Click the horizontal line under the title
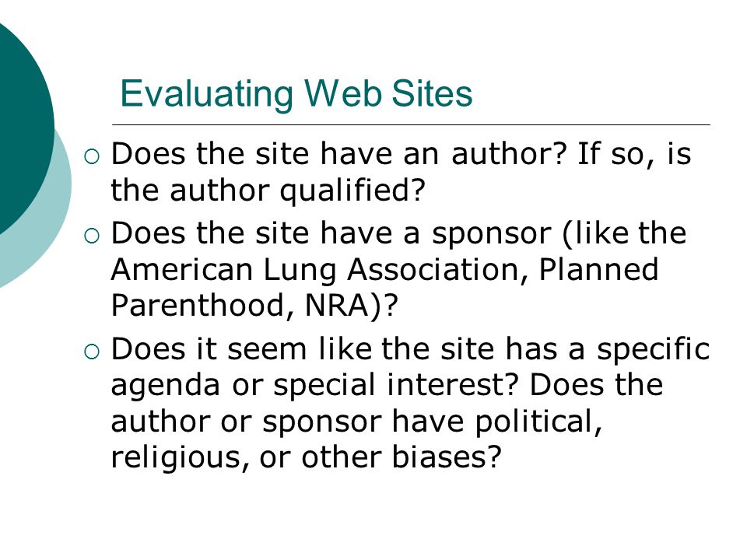The image size is (747, 560). click(411, 124)
